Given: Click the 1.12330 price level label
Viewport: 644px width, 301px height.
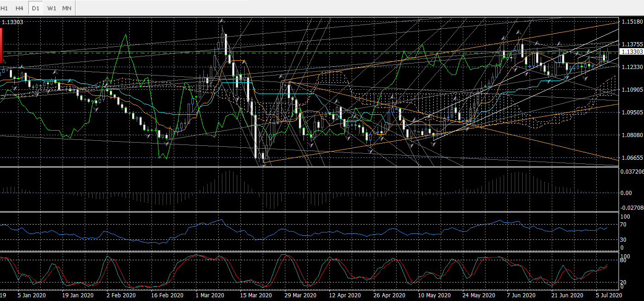Looking at the screenshot, I should click(x=632, y=67).
